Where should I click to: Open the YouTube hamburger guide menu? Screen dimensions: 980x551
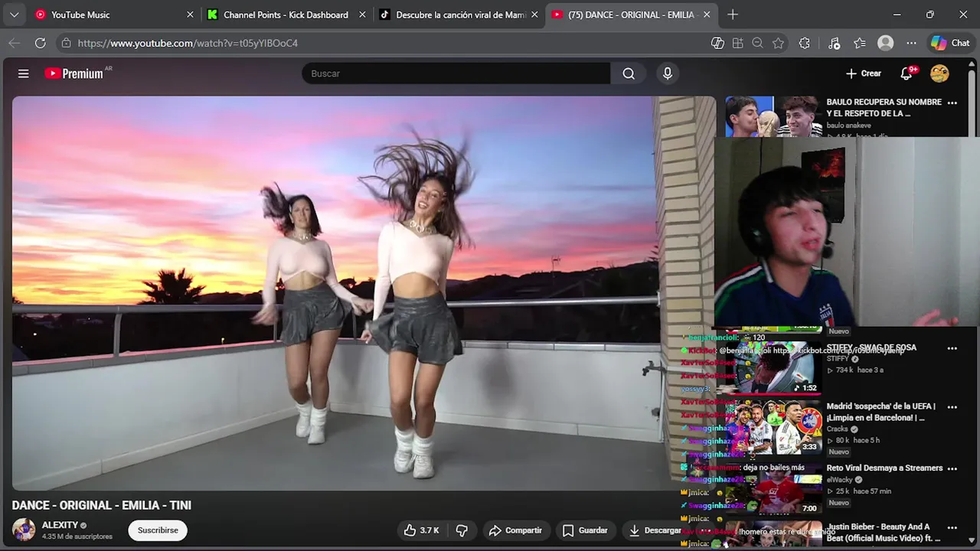pyautogui.click(x=24, y=73)
